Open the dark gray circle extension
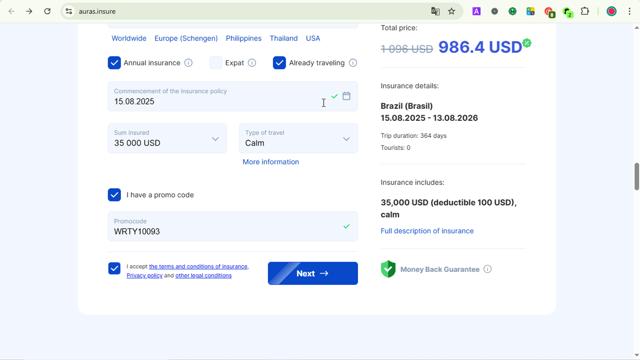The image size is (640, 360). point(494,11)
